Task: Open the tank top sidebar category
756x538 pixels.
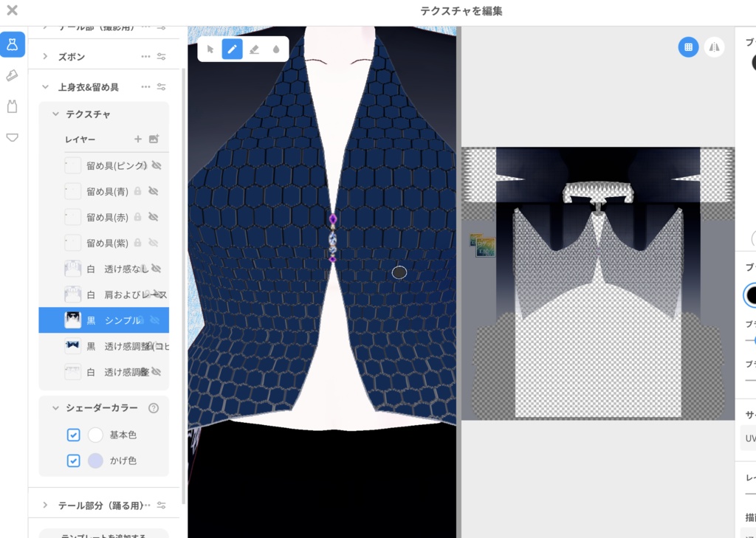Action: tap(13, 106)
